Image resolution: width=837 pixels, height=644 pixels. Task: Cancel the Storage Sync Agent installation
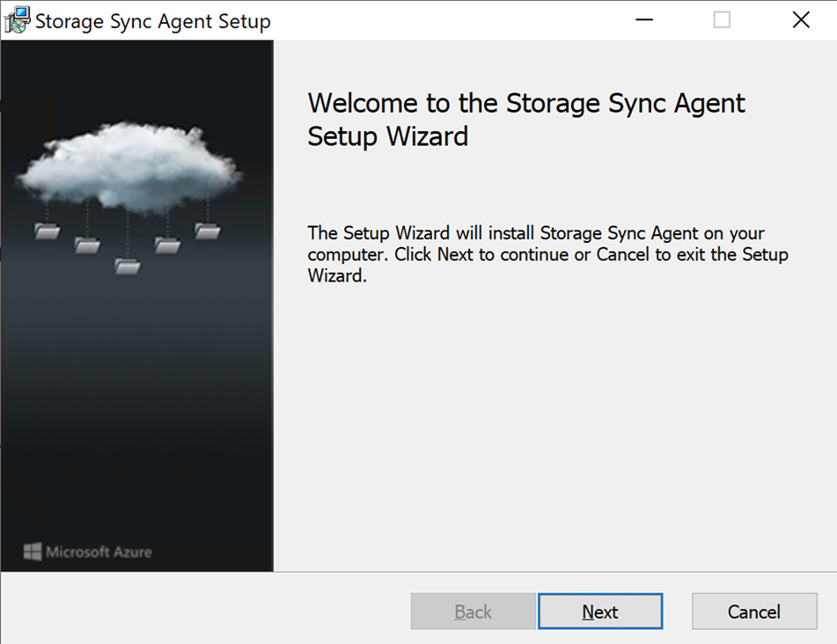coord(753,611)
